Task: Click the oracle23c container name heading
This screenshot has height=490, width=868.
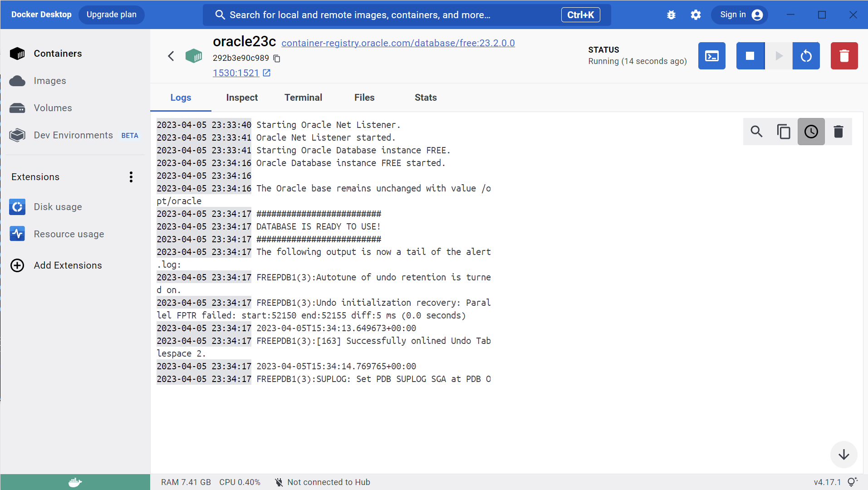Action: (x=244, y=41)
